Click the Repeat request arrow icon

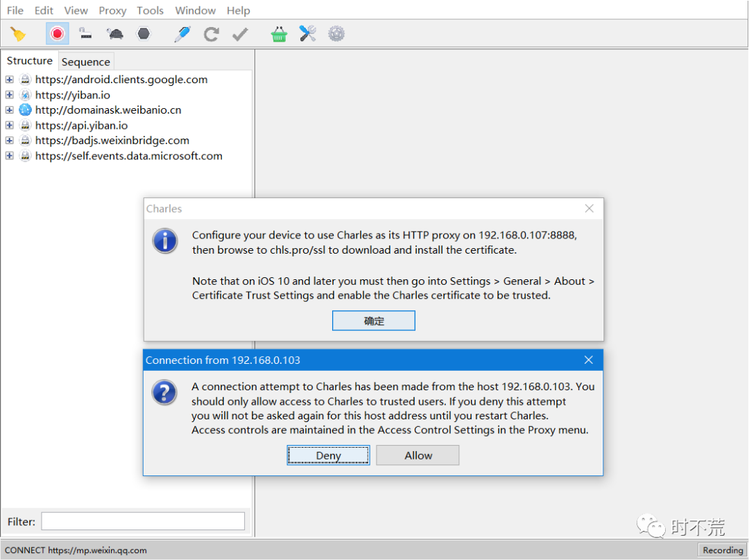[x=211, y=35]
